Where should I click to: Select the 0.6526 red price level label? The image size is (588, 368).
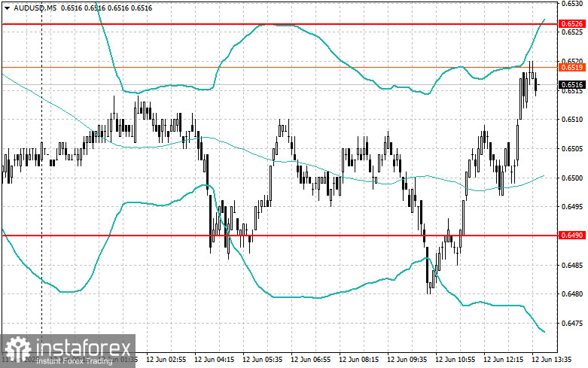(x=572, y=24)
